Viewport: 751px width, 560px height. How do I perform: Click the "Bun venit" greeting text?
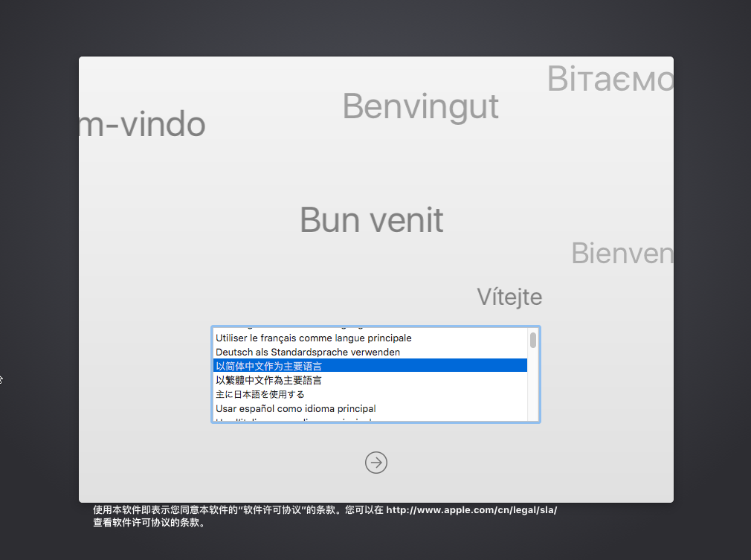pos(371,219)
